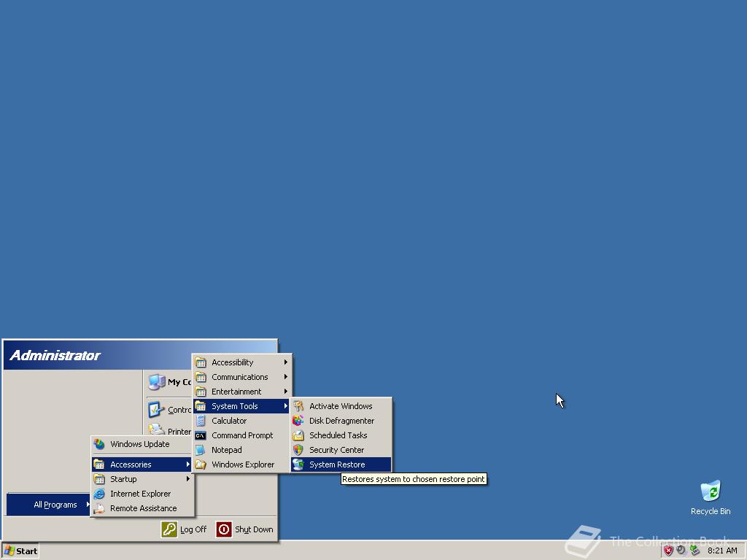Click the All Programs button

click(49, 505)
